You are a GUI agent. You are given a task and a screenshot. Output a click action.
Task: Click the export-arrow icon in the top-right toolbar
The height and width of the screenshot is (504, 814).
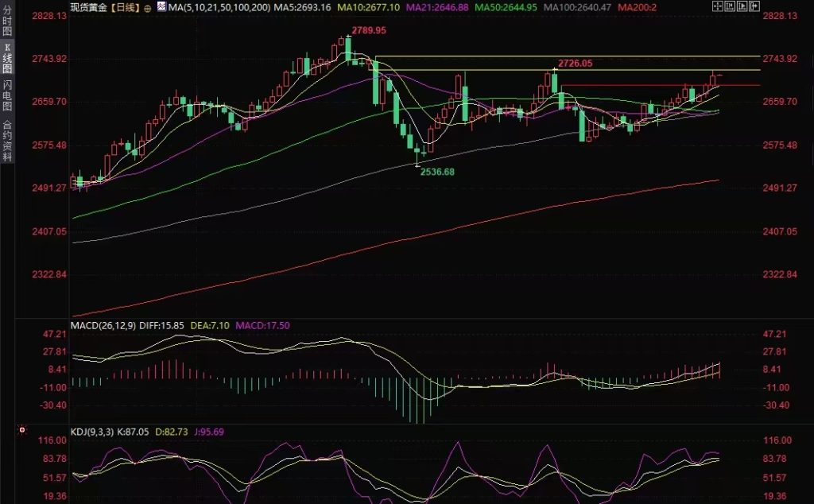754,6
